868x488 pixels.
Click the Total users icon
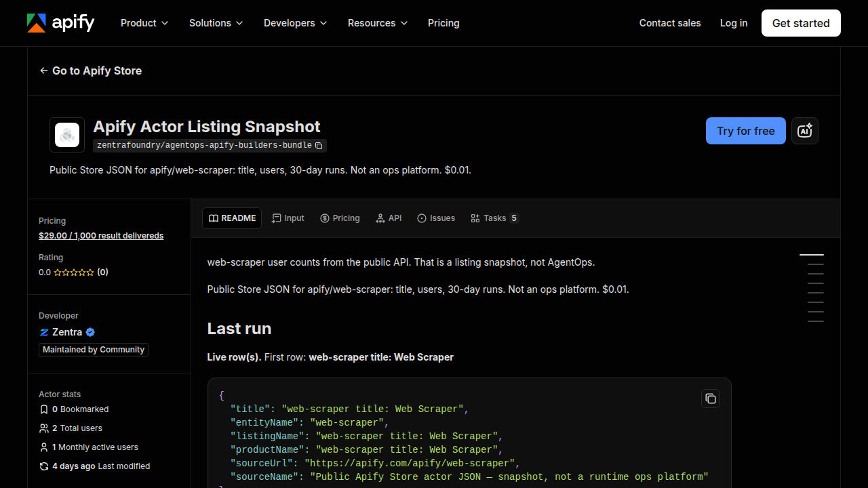[44, 428]
